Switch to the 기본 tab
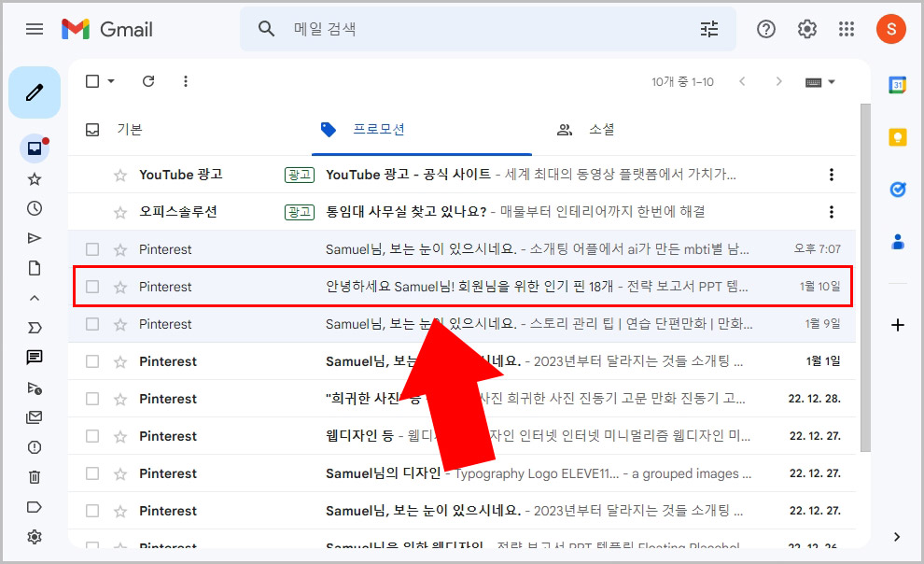924x564 pixels. pyautogui.click(x=129, y=130)
